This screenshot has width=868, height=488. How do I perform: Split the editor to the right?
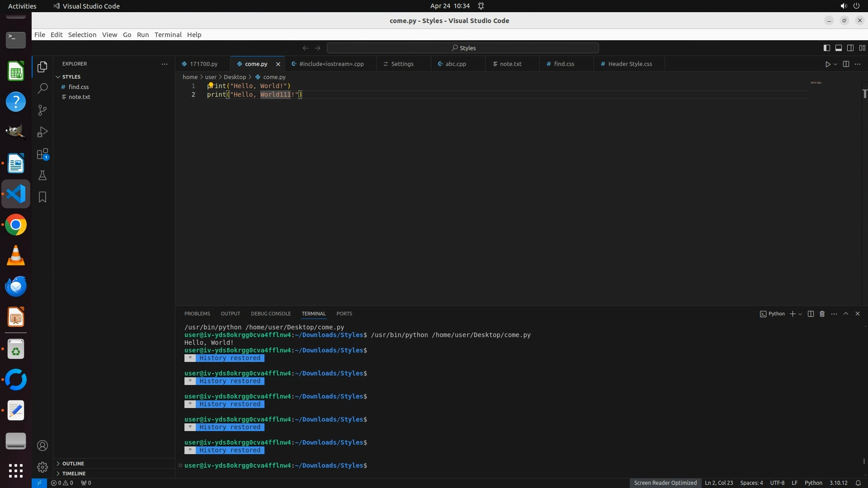click(846, 64)
